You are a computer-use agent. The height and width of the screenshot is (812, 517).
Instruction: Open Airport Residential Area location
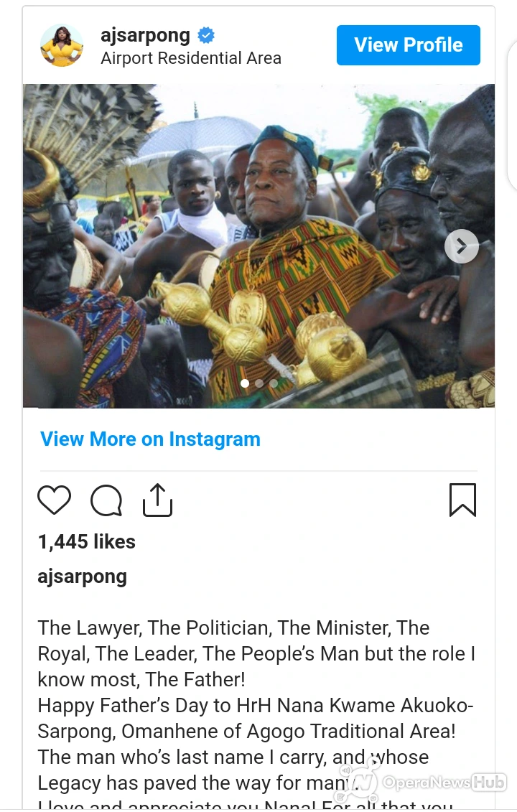(x=191, y=58)
